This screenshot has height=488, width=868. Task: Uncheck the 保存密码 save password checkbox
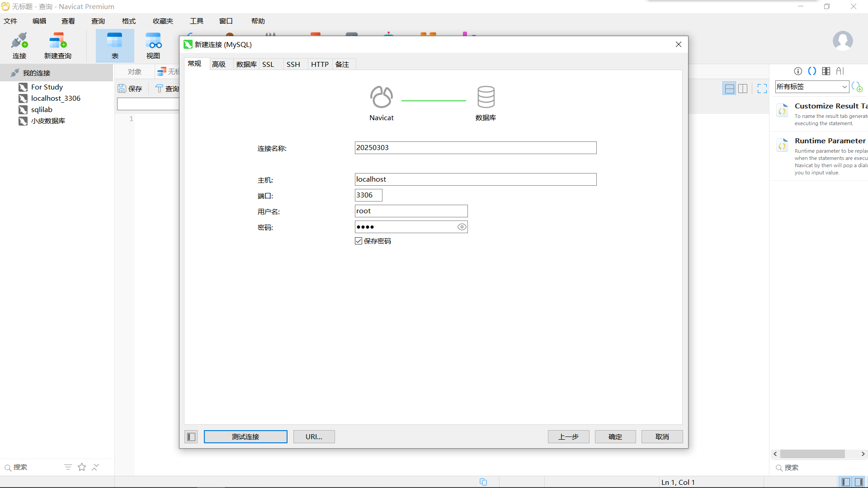(x=359, y=241)
